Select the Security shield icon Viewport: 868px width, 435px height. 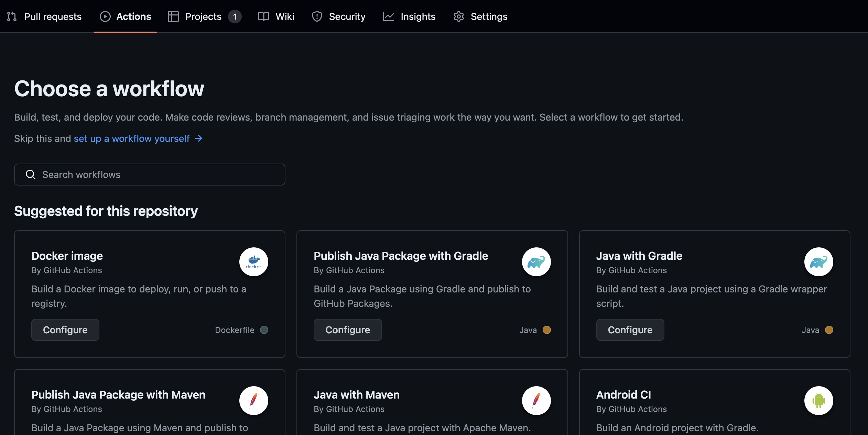click(x=316, y=16)
